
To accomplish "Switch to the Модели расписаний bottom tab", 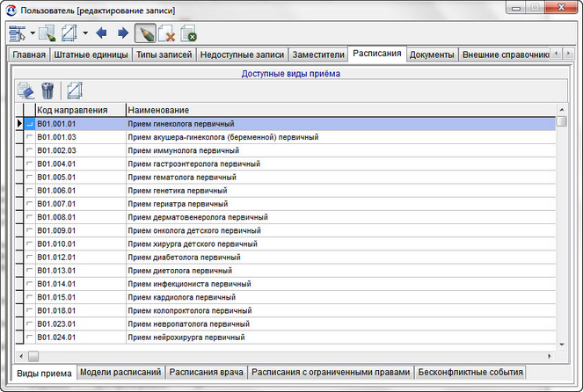I will [x=120, y=372].
